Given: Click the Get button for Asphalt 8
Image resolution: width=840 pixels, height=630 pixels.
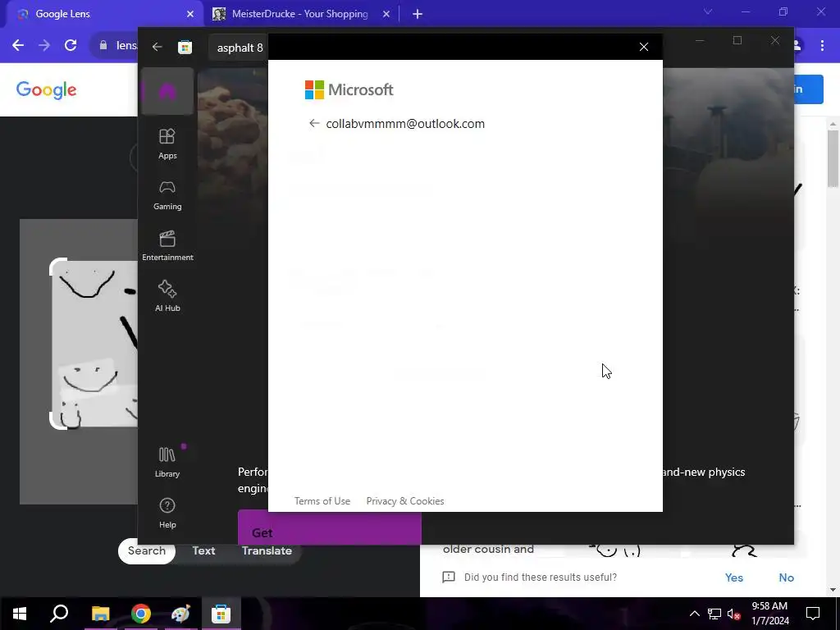Looking at the screenshot, I should click(330, 527).
